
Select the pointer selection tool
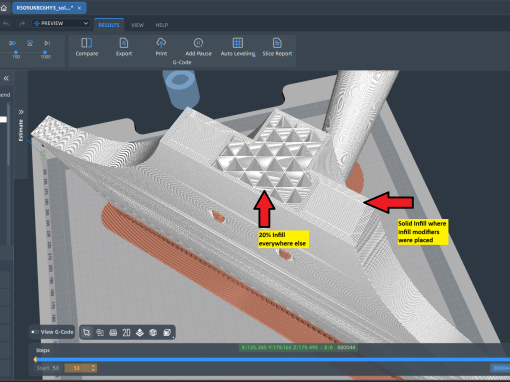point(87,332)
